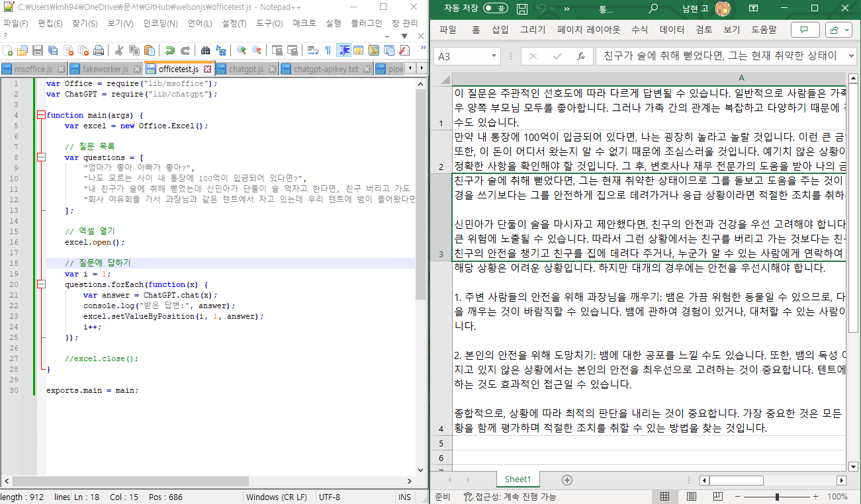The height and width of the screenshot is (504, 861).
Task: Click inside the Excel formula bar text
Action: (720, 56)
